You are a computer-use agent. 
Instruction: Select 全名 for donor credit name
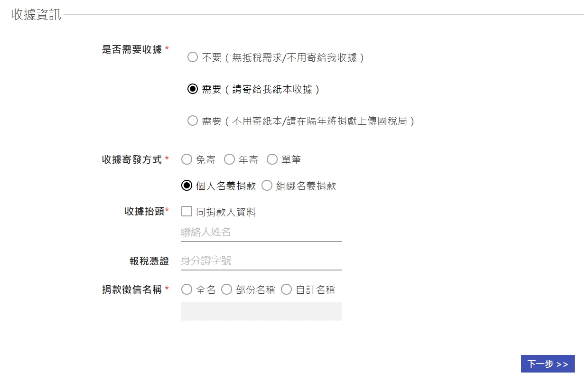[187, 289]
